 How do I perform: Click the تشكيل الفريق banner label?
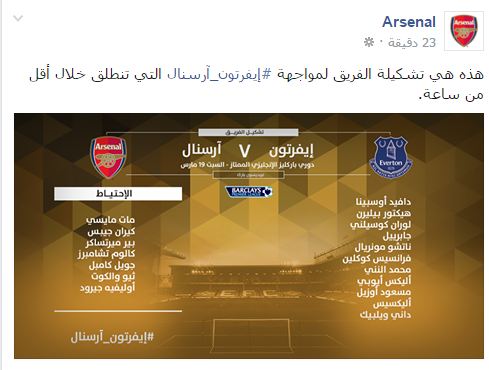(x=248, y=133)
